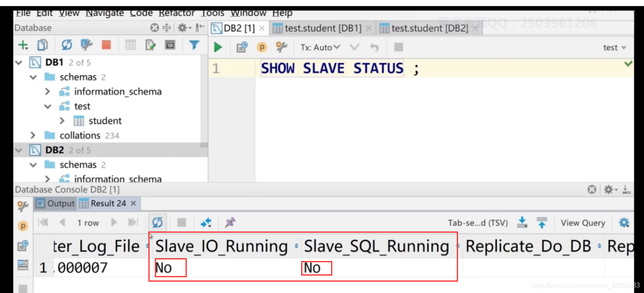Viewport: 644px width, 293px height.
Task: Expand the collations folder
Action: tap(33, 135)
